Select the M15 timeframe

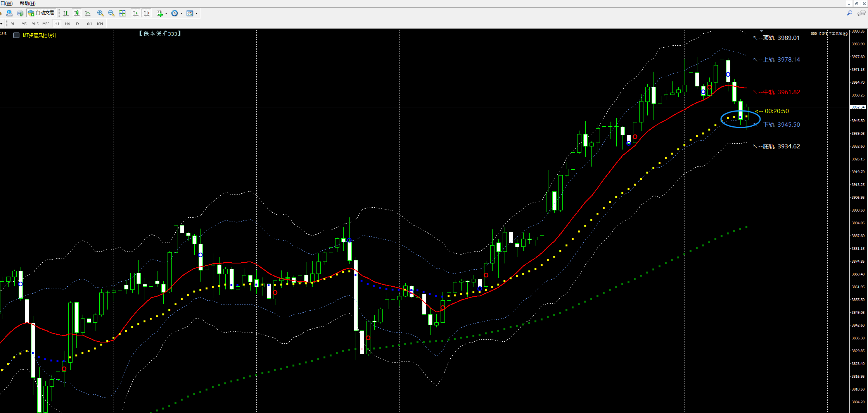[35, 24]
